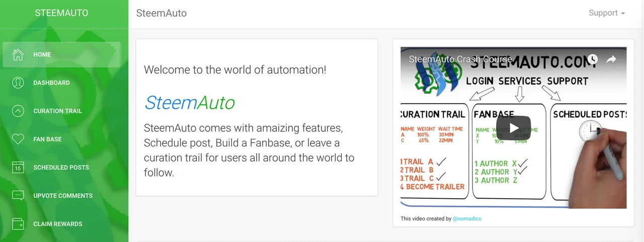Screen dimensions: 644x242
Task: Select HOME in the sidebar menu
Action: (x=61, y=54)
